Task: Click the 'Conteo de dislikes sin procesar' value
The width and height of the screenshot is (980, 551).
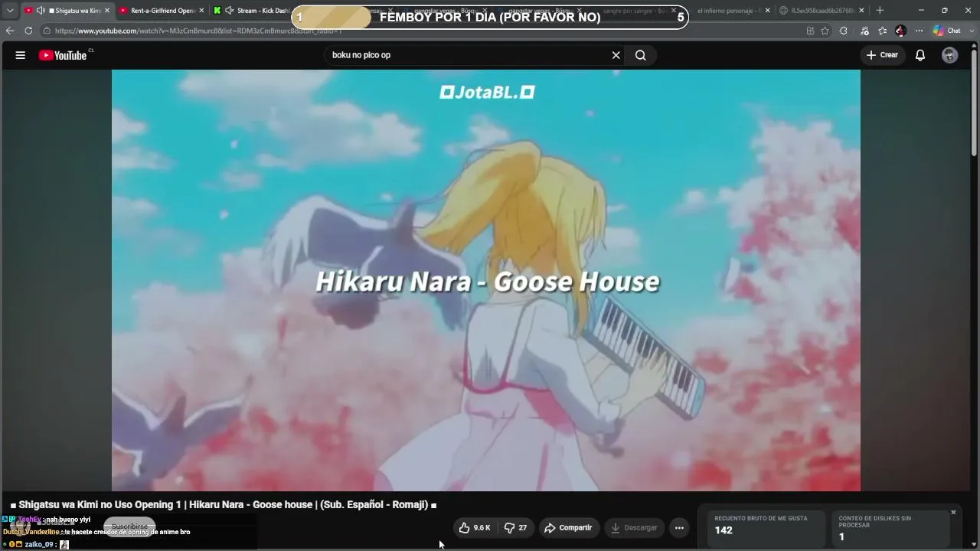Action: click(841, 536)
